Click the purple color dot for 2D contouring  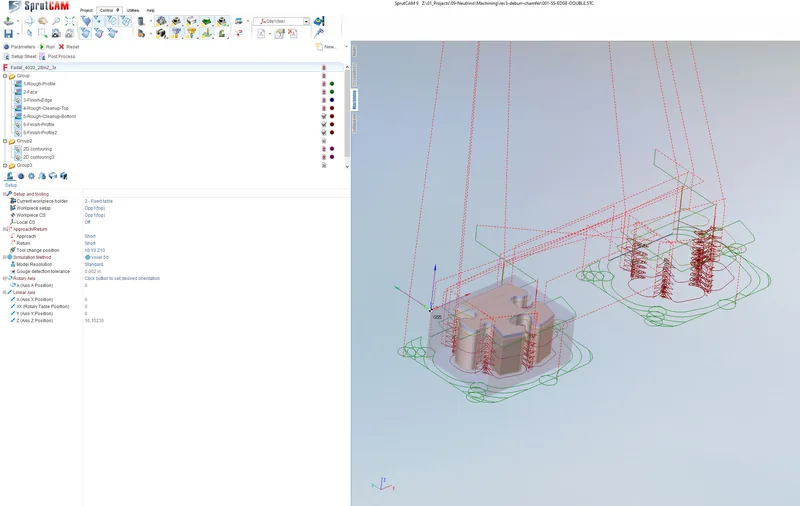(x=332, y=149)
